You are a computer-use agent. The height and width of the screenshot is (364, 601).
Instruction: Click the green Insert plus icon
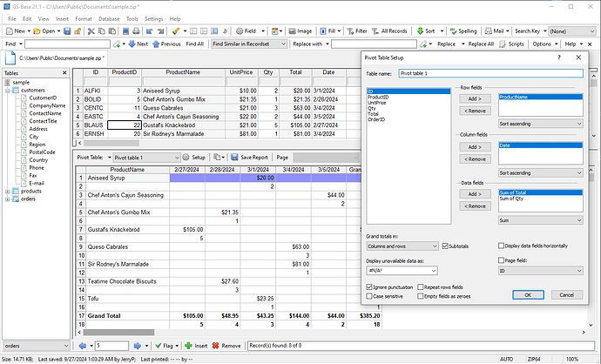pyautogui.click(x=188, y=346)
